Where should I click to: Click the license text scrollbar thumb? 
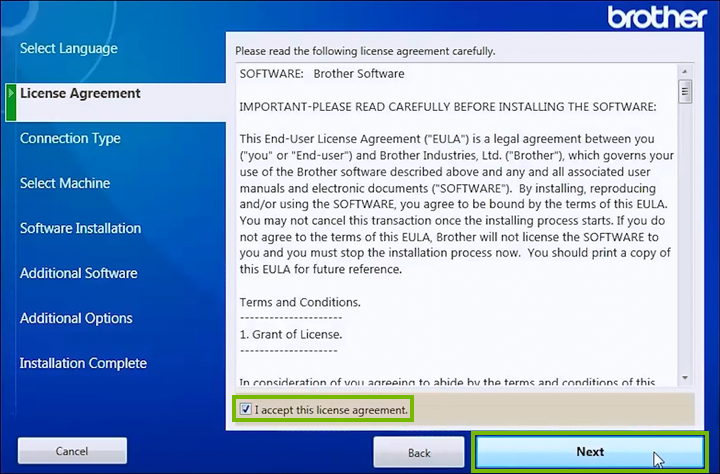[685, 91]
